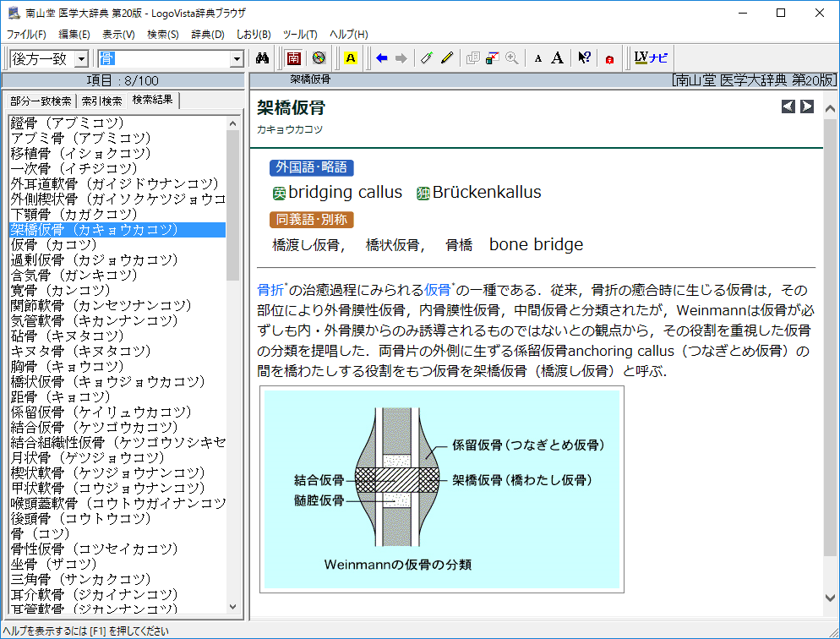Follow the 骨折 hyperlink in the article

(x=270, y=289)
